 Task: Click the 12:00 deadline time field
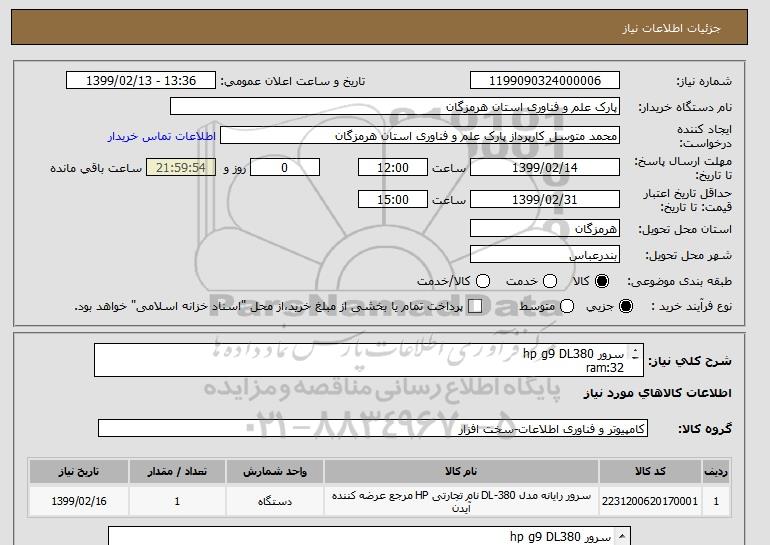393,167
